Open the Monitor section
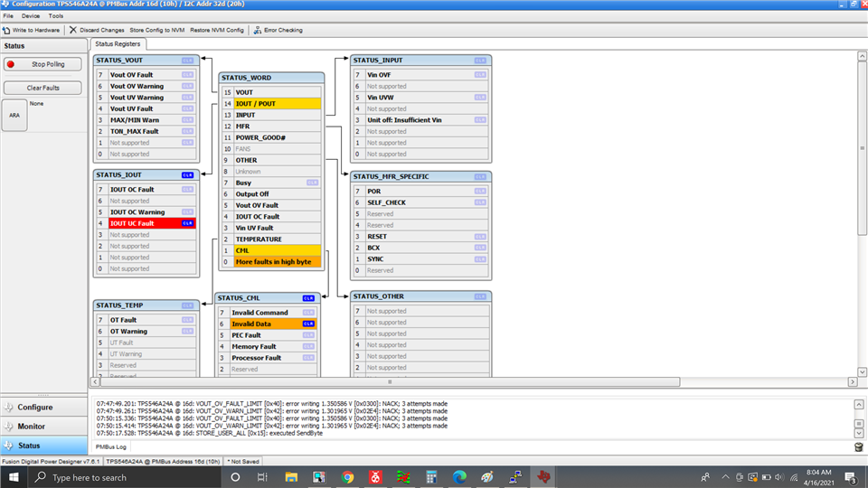The image size is (868, 488). pos(43,427)
